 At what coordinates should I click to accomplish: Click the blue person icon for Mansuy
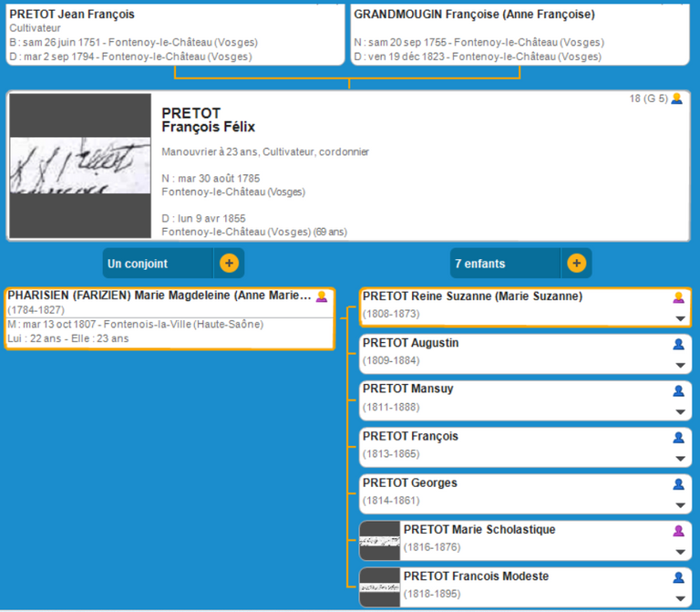pyautogui.click(x=678, y=390)
